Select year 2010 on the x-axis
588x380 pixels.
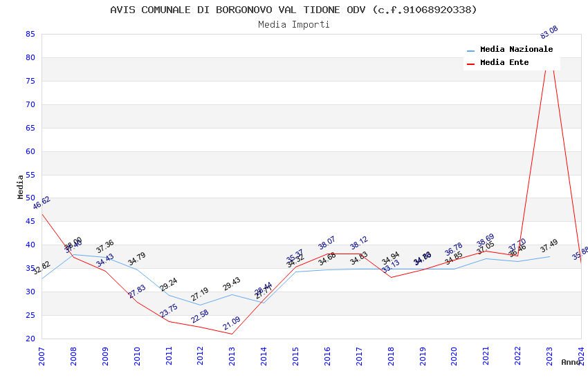(137, 356)
